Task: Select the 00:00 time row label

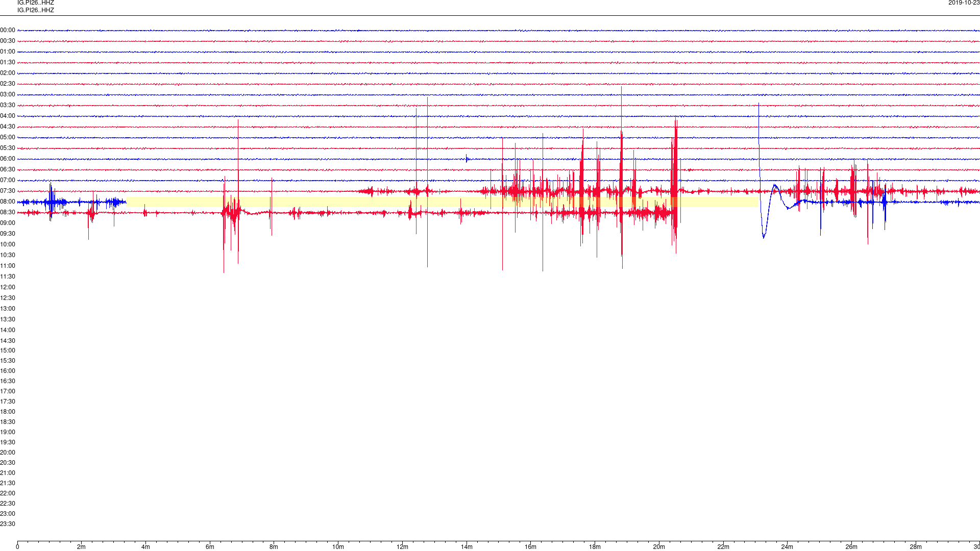Action: point(8,30)
